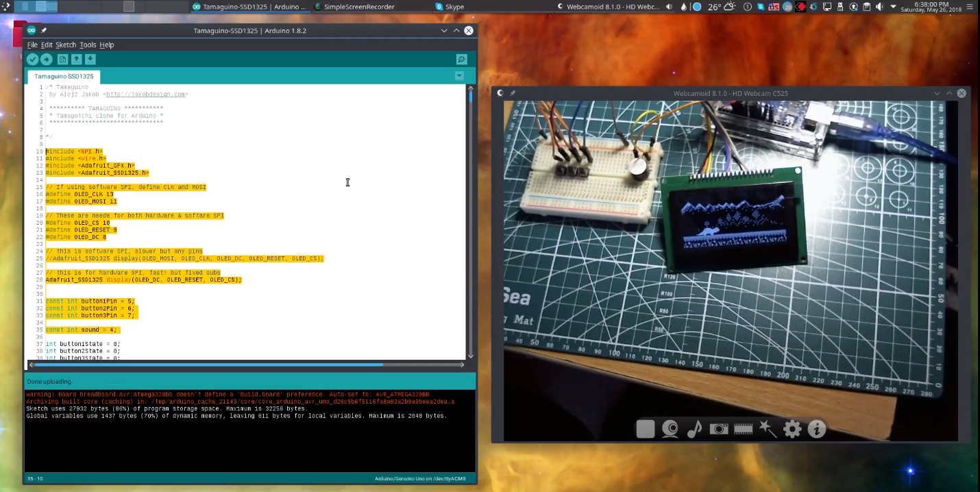Image resolution: width=980 pixels, height=492 pixels.
Task: Open the Tools menu
Action: click(x=88, y=45)
